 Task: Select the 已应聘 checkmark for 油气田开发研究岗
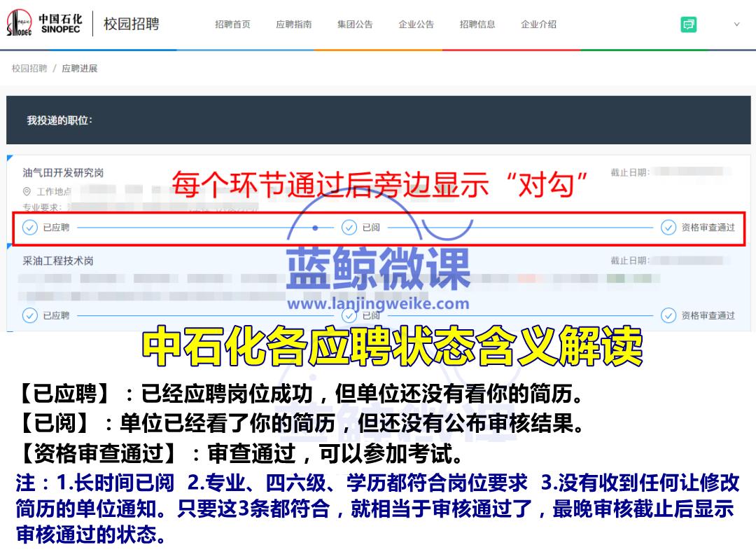pos(29,228)
